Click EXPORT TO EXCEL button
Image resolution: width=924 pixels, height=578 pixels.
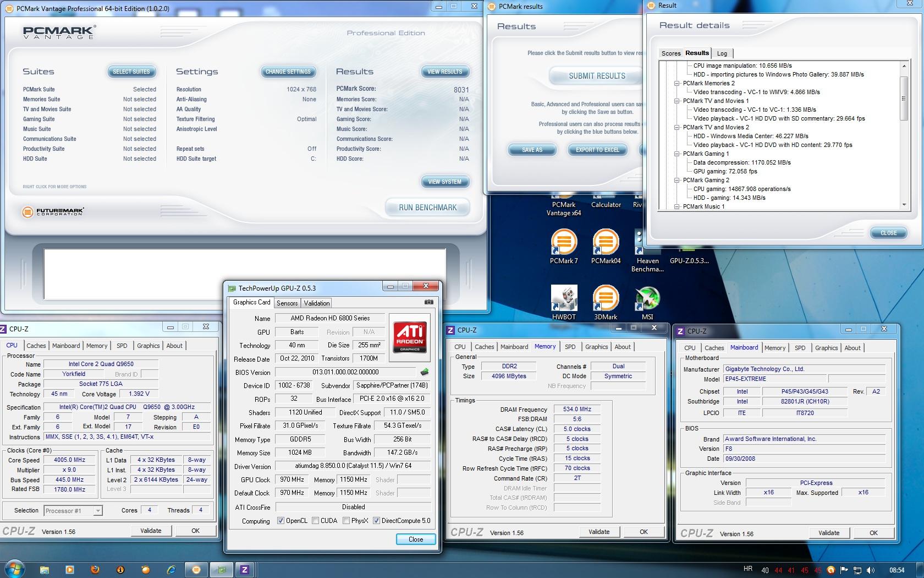tap(597, 150)
